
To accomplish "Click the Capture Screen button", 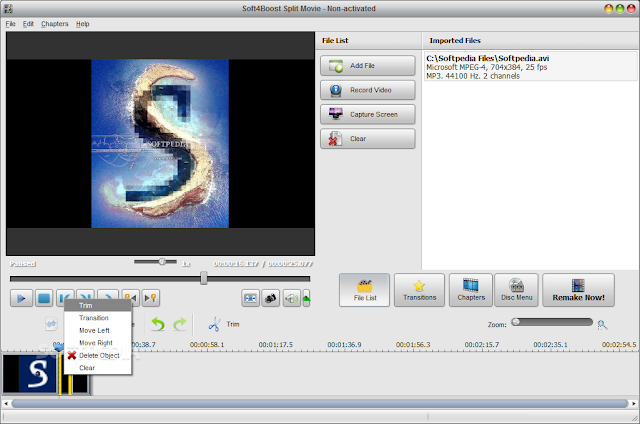I will 368,115.
